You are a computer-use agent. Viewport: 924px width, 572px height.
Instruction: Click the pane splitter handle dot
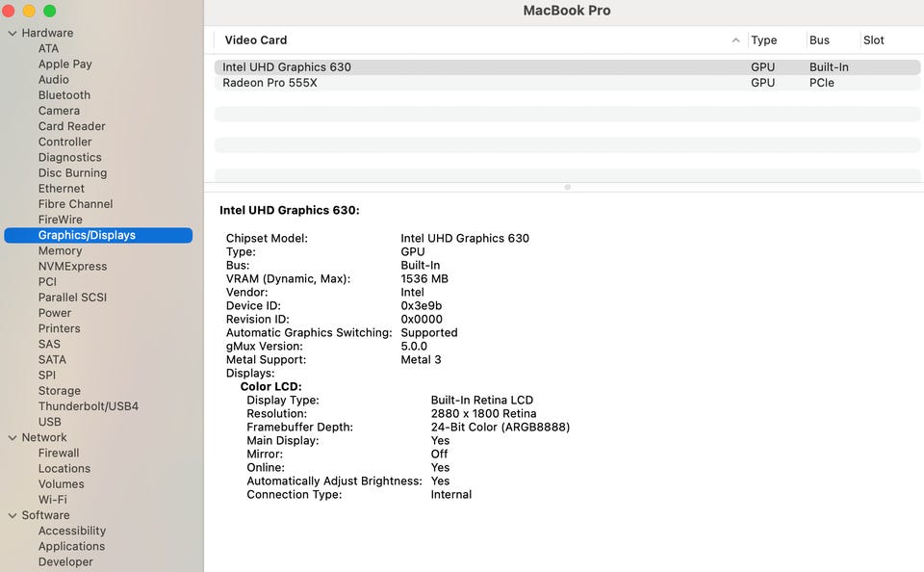point(568,188)
